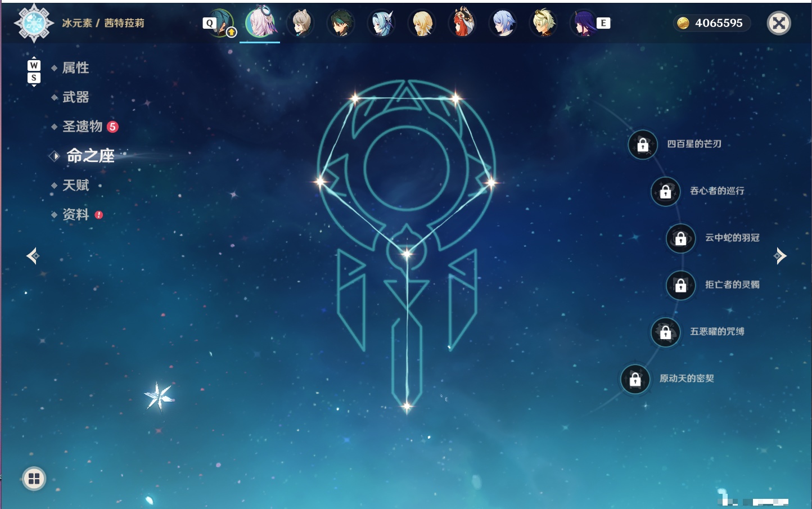Click the 五恶曜的咒缚 constellation label
The height and width of the screenshot is (509, 812).
pos(717,331)
